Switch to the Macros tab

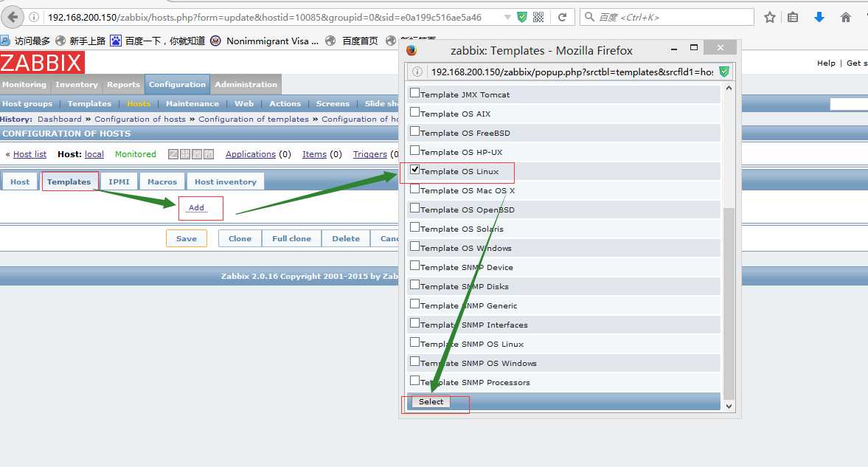coord(162,181)
